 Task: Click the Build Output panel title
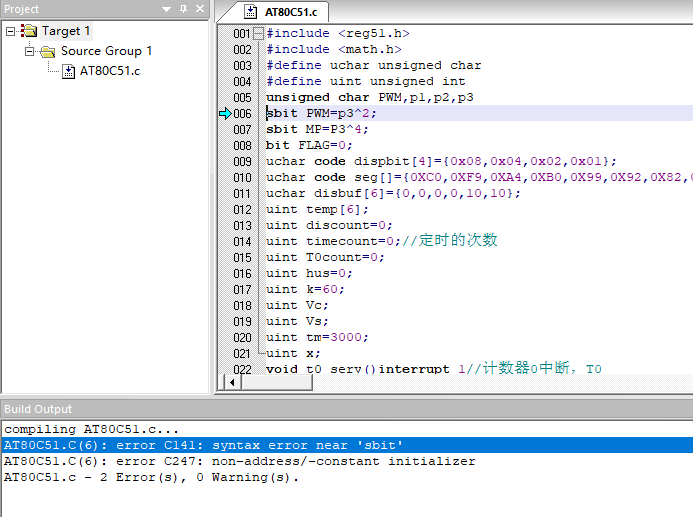[38, 409]
